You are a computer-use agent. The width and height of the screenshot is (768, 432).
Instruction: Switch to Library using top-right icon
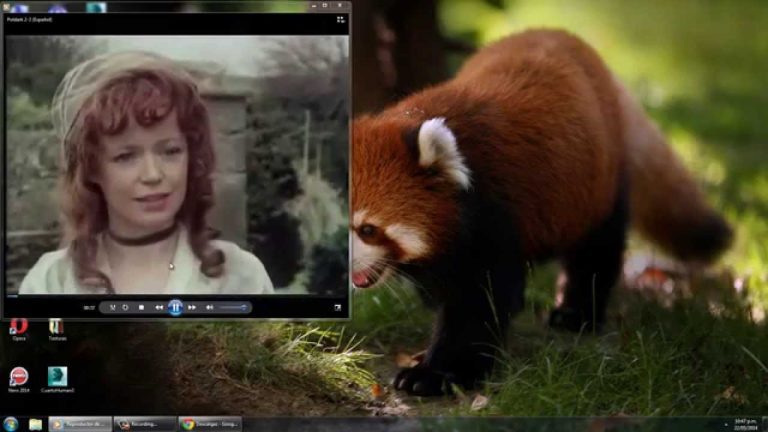tap(340, 19)
